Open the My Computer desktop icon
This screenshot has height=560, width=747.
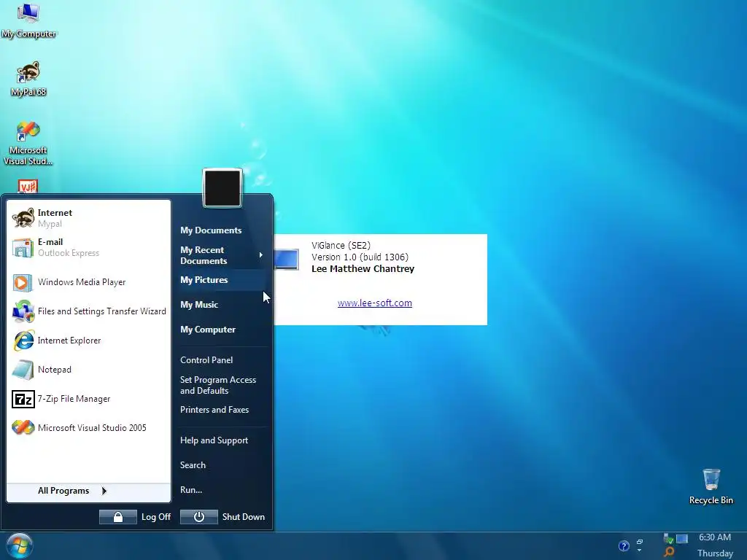point(28,20)
